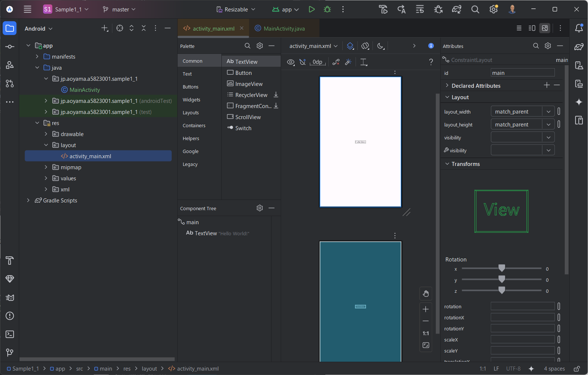
Task: Open the Logcat tool window icon
Action: click(10, 298)
